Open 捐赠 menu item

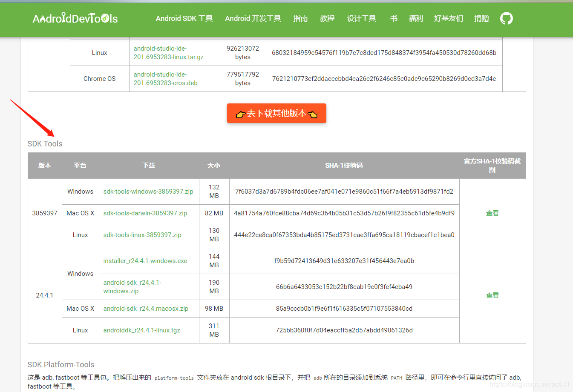point(481,18)
